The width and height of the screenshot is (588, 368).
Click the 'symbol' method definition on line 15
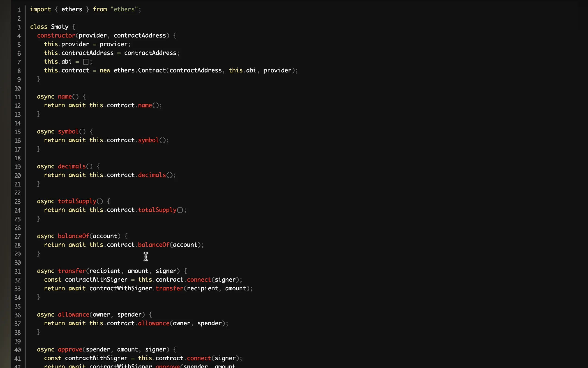coord(68,132)
